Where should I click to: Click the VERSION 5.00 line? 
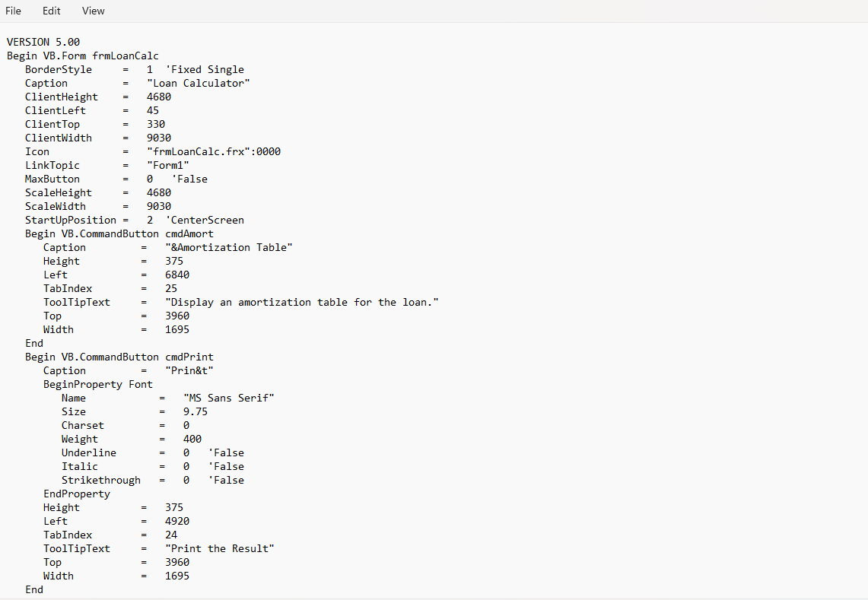pyautogui.click(x=43, y=42)
